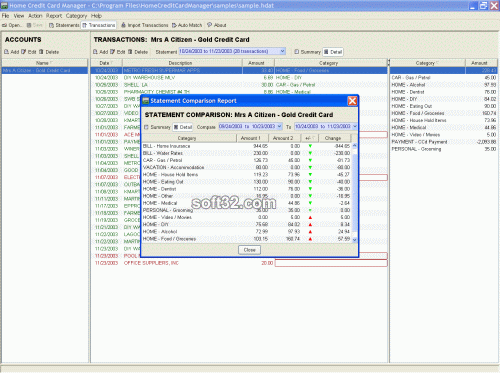Add a new account in Accounts panel
Screen dimensions: 500x373
click(12, 52)
